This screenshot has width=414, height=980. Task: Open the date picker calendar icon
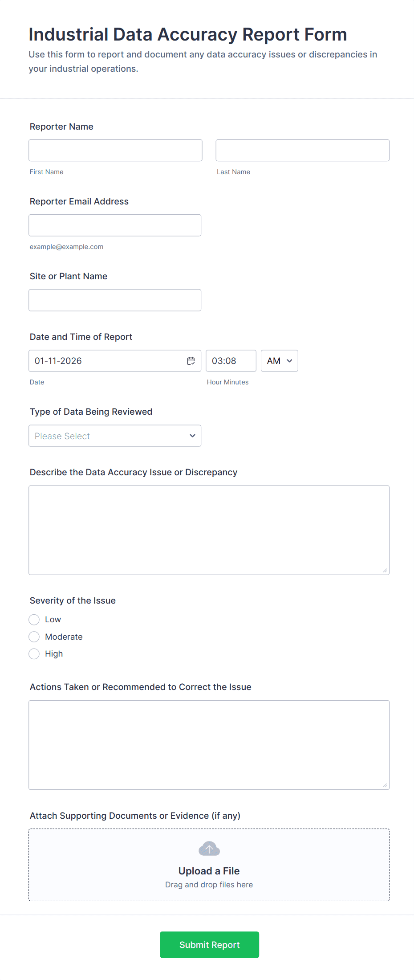[191, 361]
